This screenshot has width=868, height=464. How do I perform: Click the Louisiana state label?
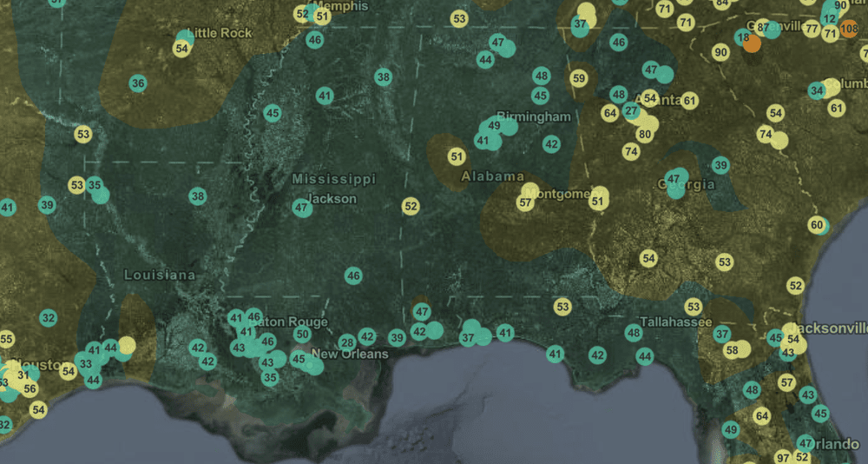click(x=160, y=275)
